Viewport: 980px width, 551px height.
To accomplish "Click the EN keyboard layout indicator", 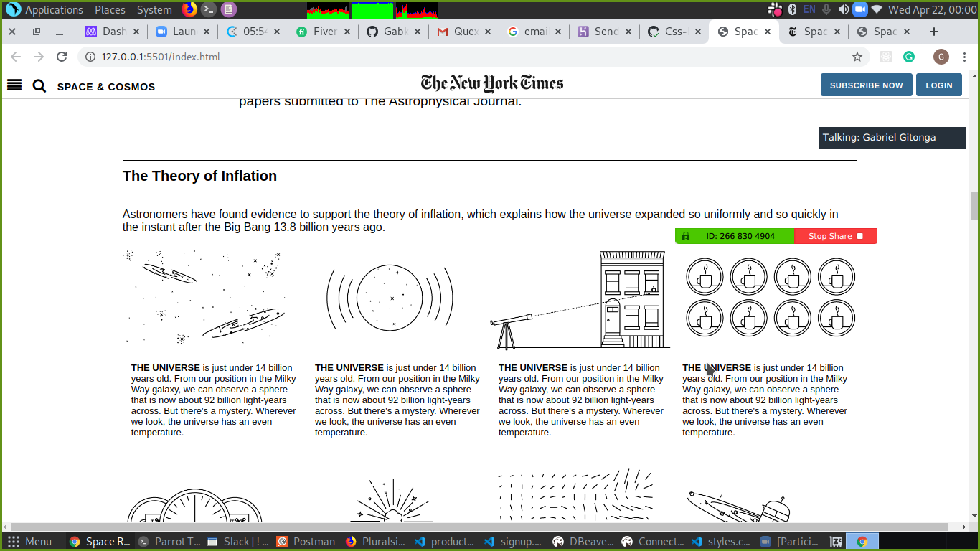I will 809,9.
